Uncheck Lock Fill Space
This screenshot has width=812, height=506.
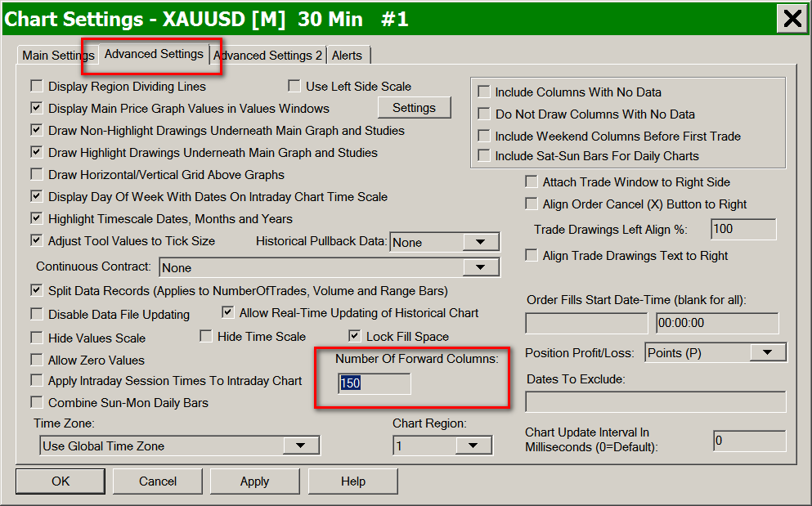355,337
